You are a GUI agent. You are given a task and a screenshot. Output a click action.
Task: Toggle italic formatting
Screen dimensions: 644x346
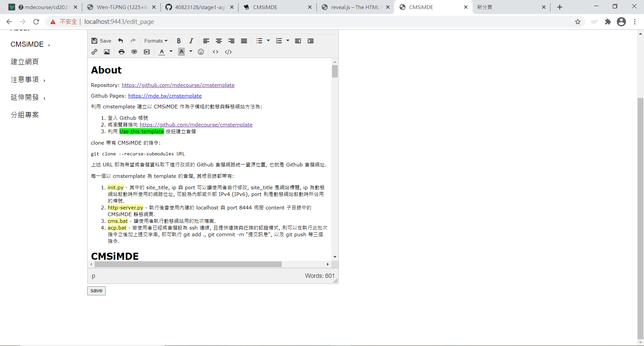pyautogui.click(x=191, y=41)
